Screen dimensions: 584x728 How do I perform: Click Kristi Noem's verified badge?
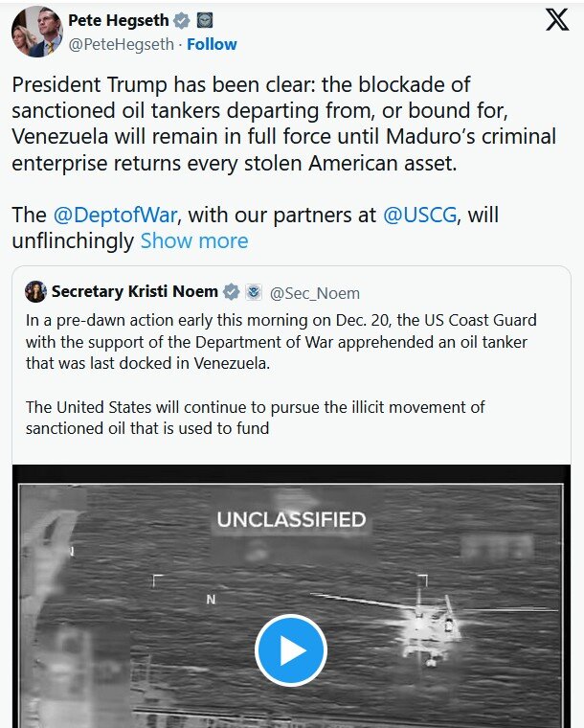coord(232,292)
